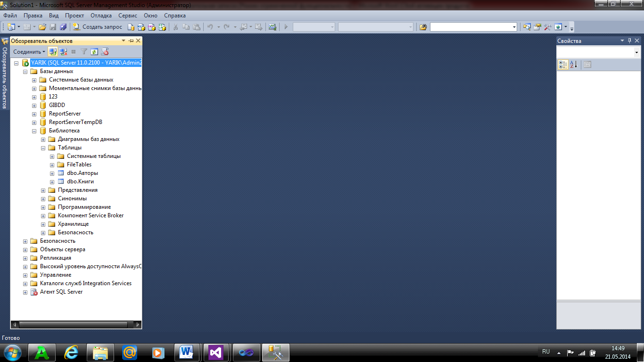This screenshot has width=644, height=362.
Task: Click the Analysis Services MDX query icon
Action: click(x=141, y=27)
